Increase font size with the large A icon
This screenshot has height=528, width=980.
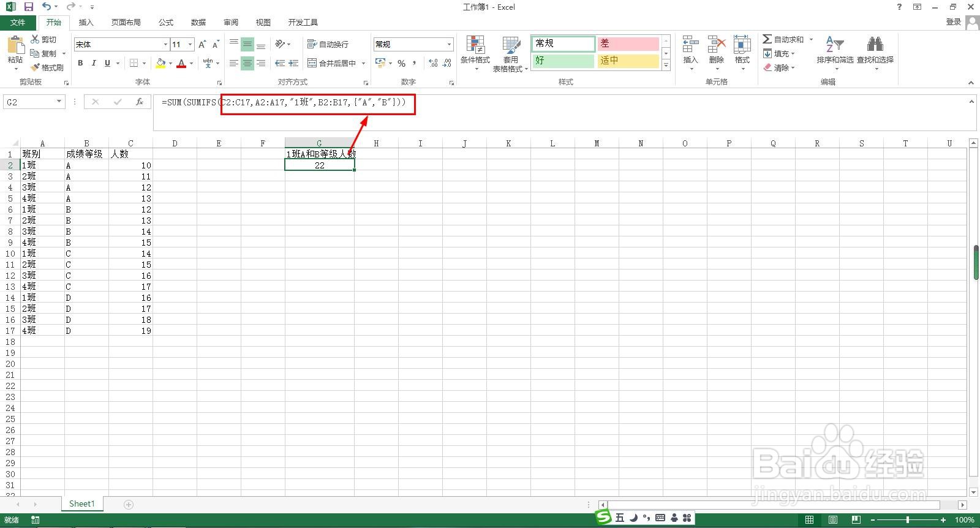coord(202,44)
